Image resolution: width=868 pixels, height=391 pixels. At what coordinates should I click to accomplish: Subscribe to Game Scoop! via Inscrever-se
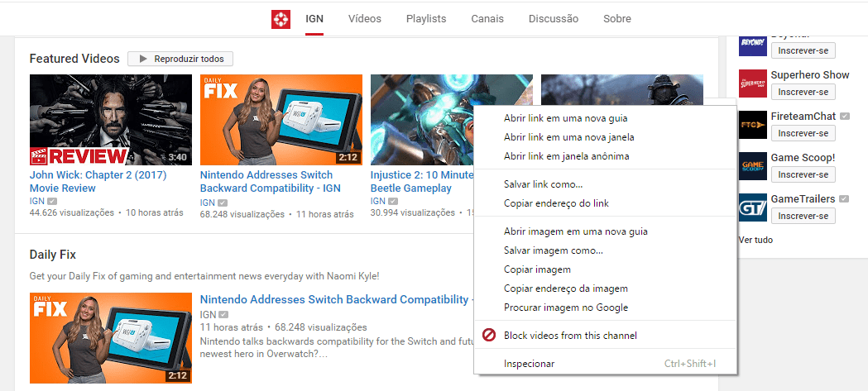[x=803, y=174]
